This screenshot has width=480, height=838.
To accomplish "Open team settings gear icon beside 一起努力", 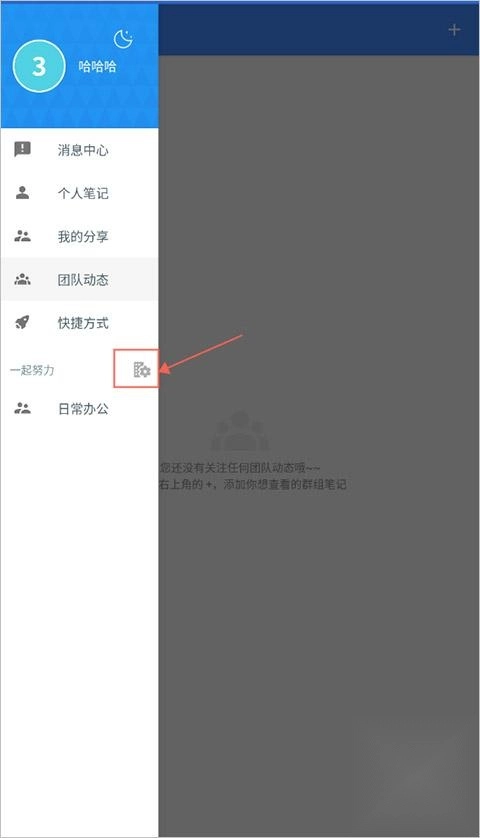I will click(x=142, y=369).
